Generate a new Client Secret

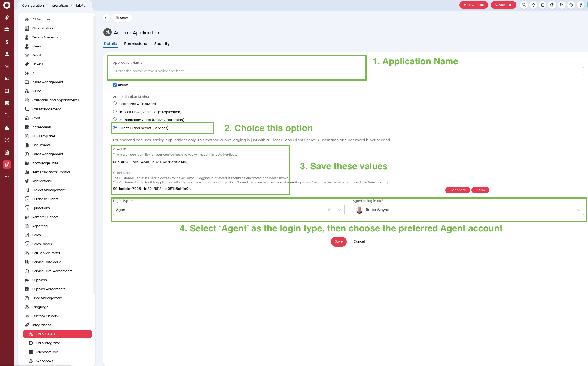coord(457,190)
